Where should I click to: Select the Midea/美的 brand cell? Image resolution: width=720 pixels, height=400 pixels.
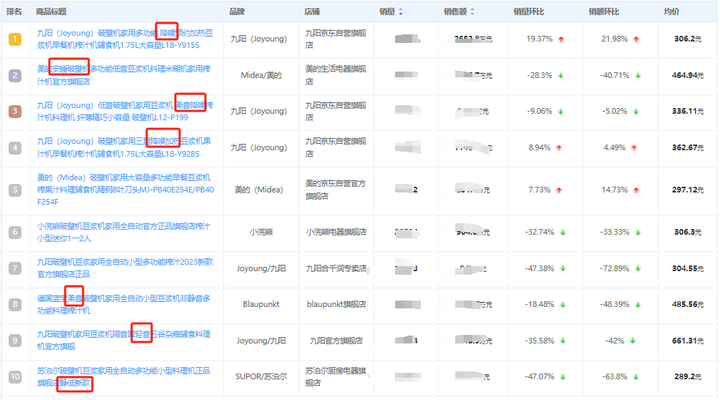point(261,75)
